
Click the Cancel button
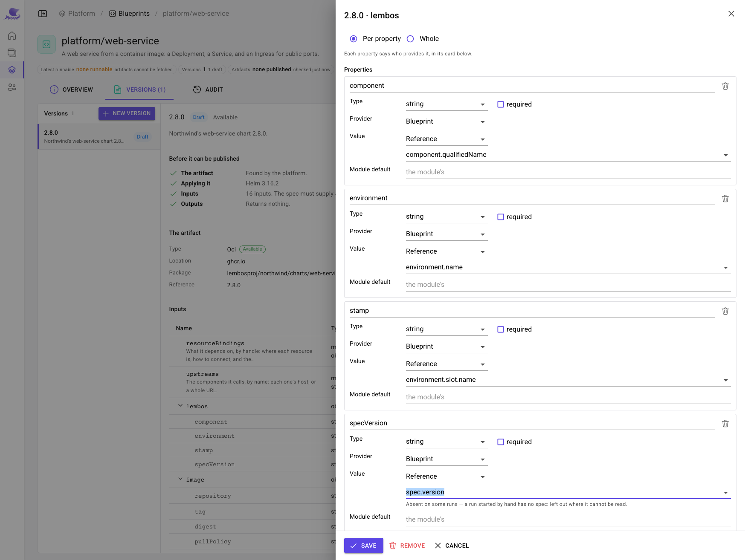click(x=452, y=546)
